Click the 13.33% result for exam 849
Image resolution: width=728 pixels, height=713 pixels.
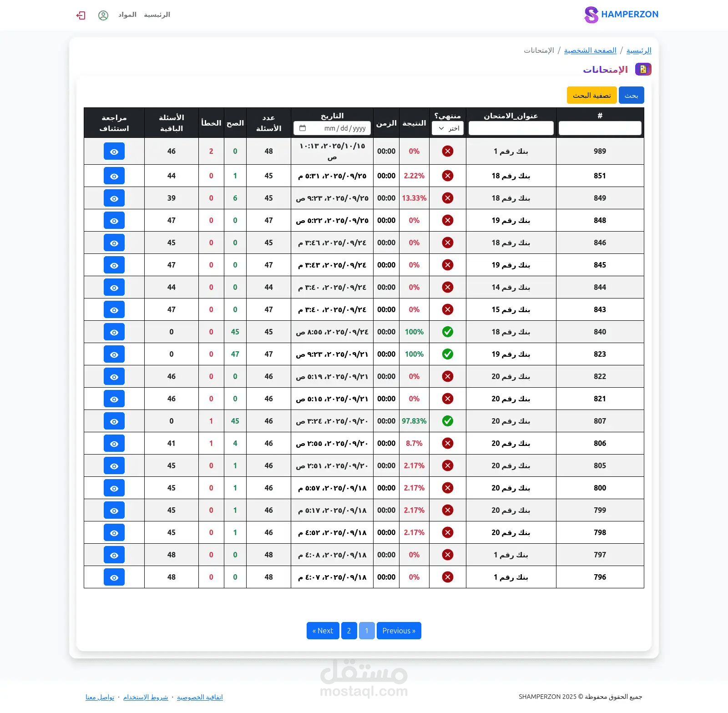[414, 198]
